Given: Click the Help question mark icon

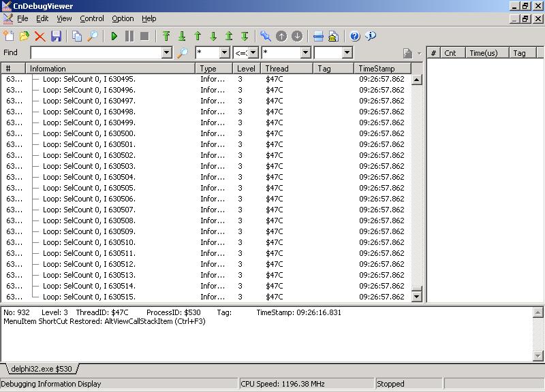Looking at the screenshot, I should pyautogui.click(x=355, y=36).
